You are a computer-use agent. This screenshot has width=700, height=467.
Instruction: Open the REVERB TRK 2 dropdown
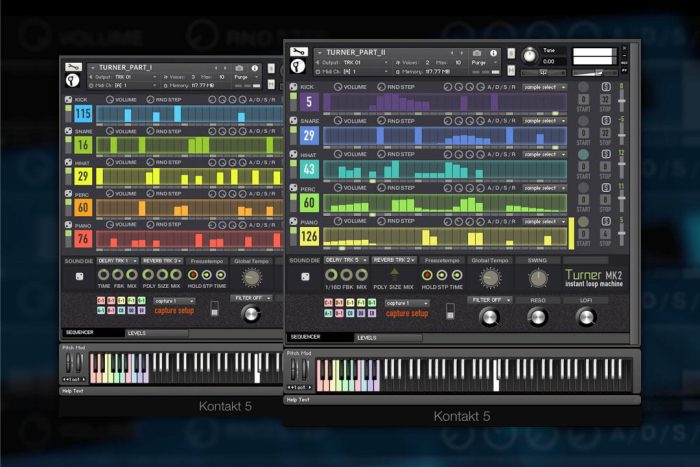[394, 260]
